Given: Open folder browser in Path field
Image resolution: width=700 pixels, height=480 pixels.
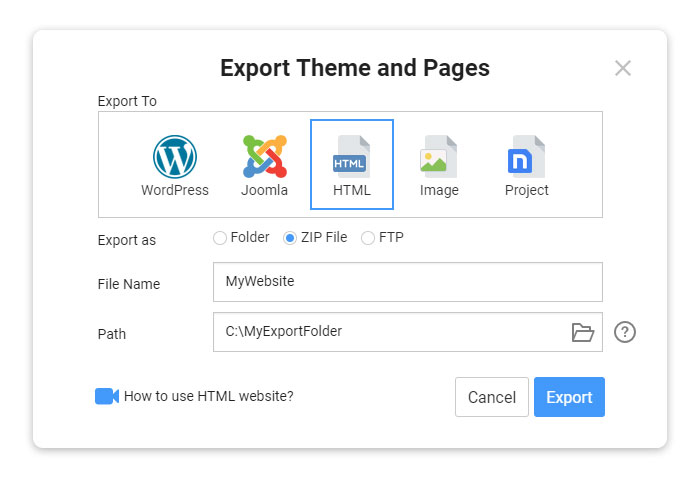Looking at the screenshot, I should pyautogui.click(x=583, y=332).
